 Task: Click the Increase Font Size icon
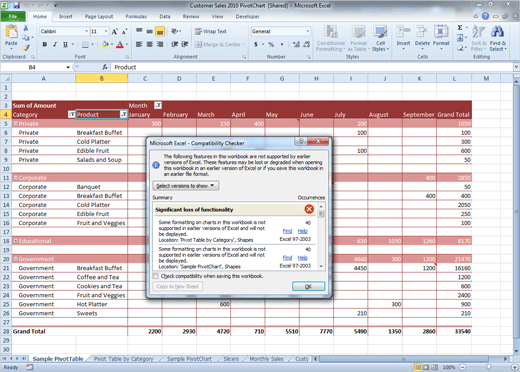114,32
